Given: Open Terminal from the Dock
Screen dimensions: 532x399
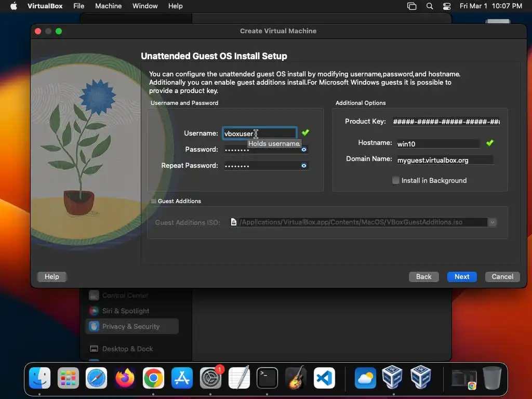Looking at the screenshot, I should click(x=267, y=378).
